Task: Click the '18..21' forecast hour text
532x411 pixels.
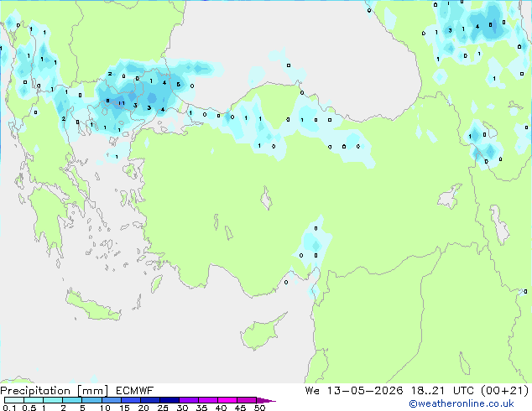Action: (428, 391)
